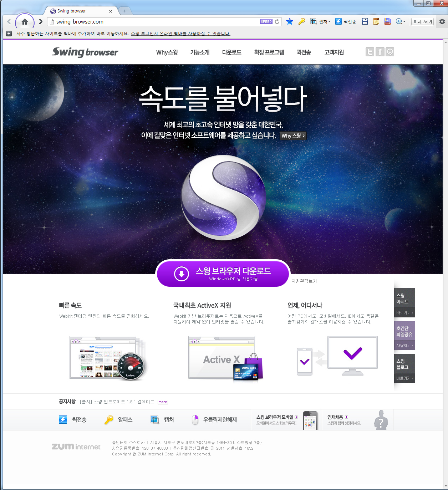Open the 스윙 브라우저 모바일 link
448x490 pixels.
(x=277, y=417)
